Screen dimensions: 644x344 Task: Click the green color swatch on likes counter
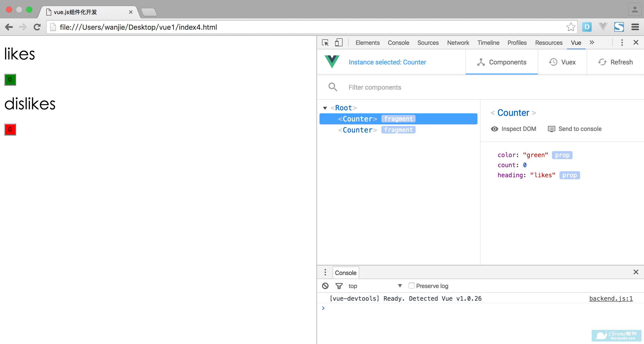click(10, 79)
